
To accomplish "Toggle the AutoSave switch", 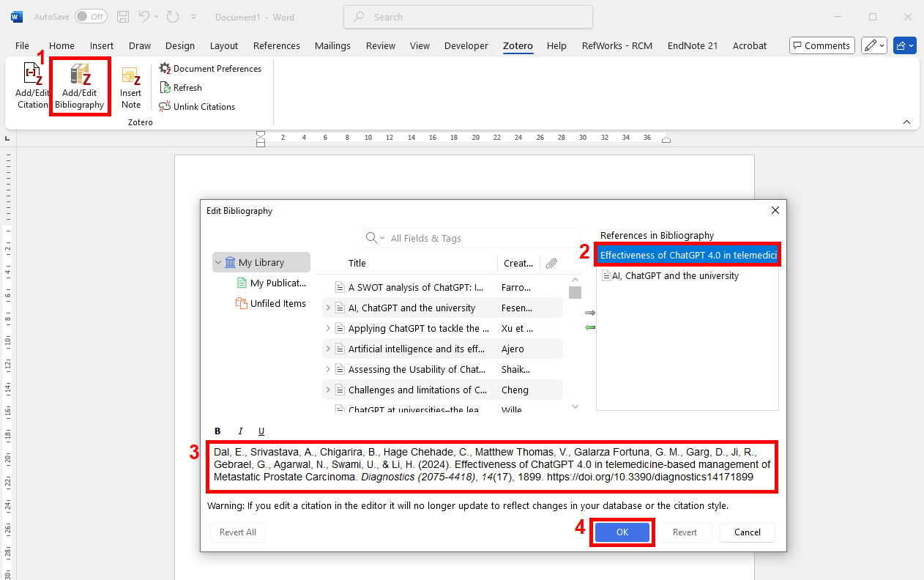I will pyautogui.click(x=91, y=16).
